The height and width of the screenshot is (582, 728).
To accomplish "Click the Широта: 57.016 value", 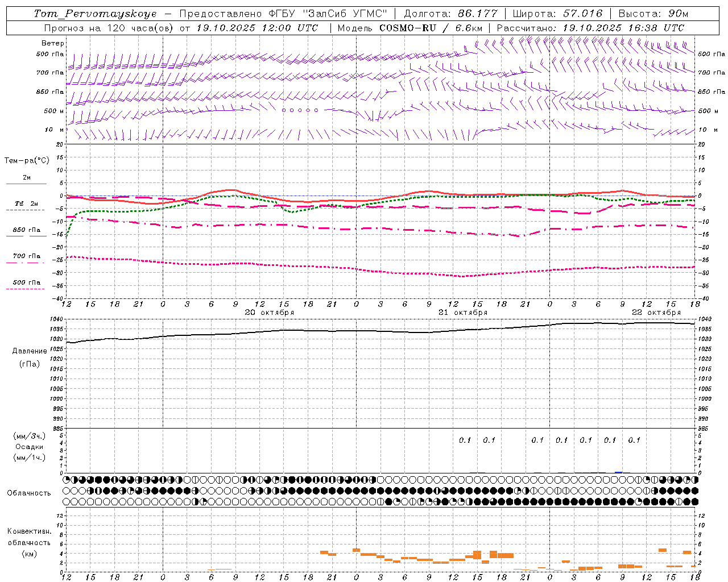I will 557,14.
